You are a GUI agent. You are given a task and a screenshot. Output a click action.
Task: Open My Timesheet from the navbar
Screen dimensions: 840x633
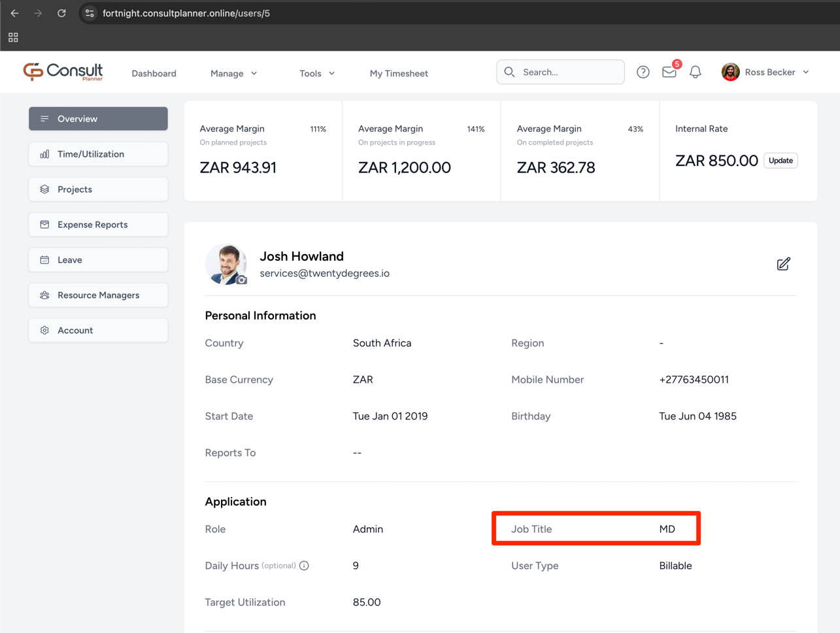pyautogui.click(x=399, y=73)
